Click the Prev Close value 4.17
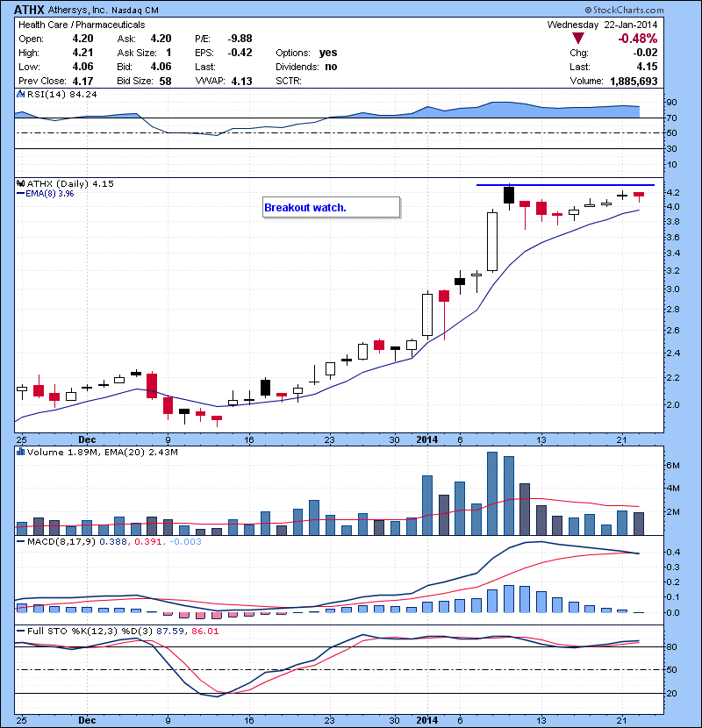The height and width of the screenshot is (728, 702). pyautogui.click(x=82, y=81)
